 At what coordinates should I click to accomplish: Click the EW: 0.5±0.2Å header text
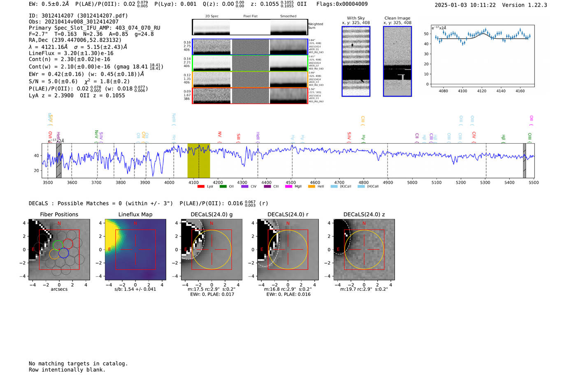pyautogui.click(x=49, y=4)
